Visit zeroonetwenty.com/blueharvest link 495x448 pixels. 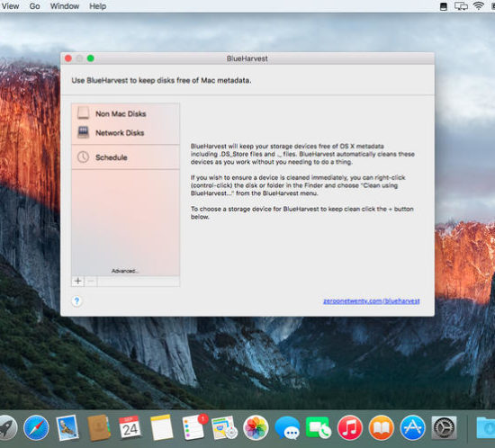click(x=371, y=301)
